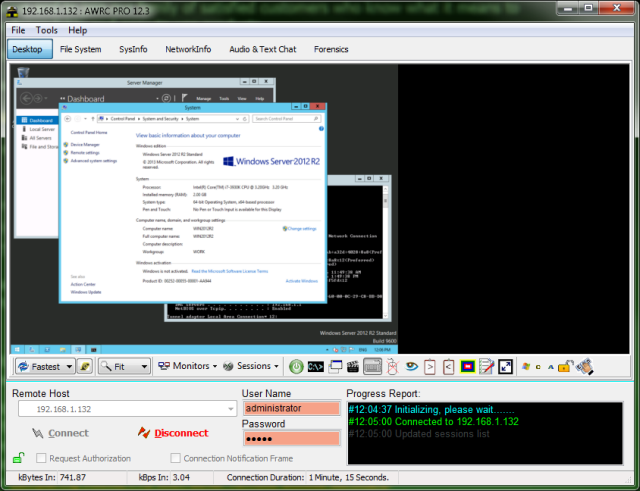
Task: Click the notepad with pencil icon
Action: coord(487,367)
